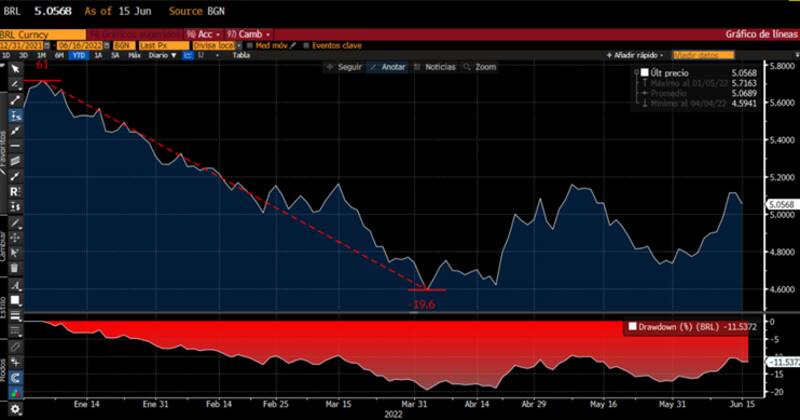Select the arrow pointer tool in sidebar
The height and width of the screenshot is (420, 800).
pos(16,69)
